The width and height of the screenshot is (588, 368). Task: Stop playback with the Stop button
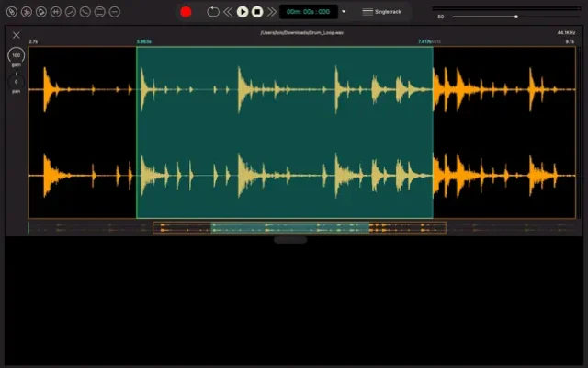point(257,12)
